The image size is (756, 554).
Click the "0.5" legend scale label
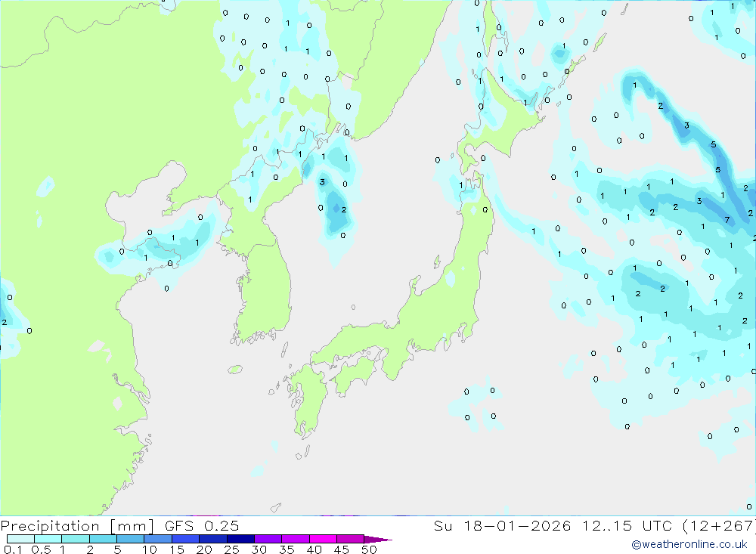point(41,549)
